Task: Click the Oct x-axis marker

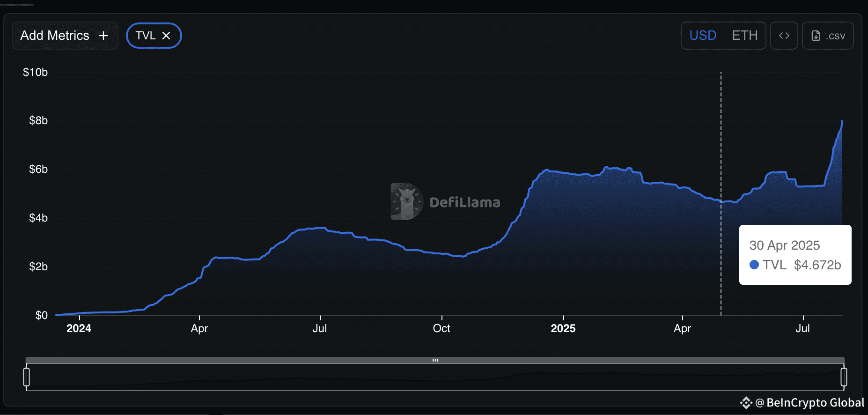Action: [x=441, y=328]
